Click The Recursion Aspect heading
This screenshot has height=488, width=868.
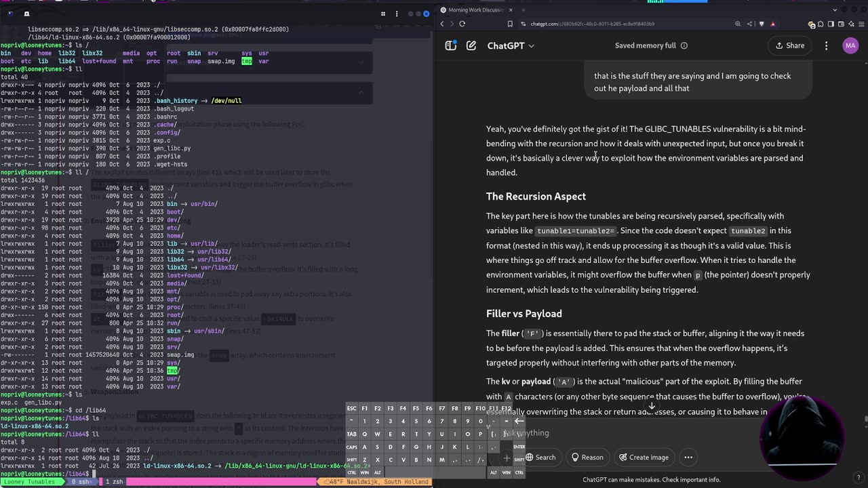pos(536,197)
